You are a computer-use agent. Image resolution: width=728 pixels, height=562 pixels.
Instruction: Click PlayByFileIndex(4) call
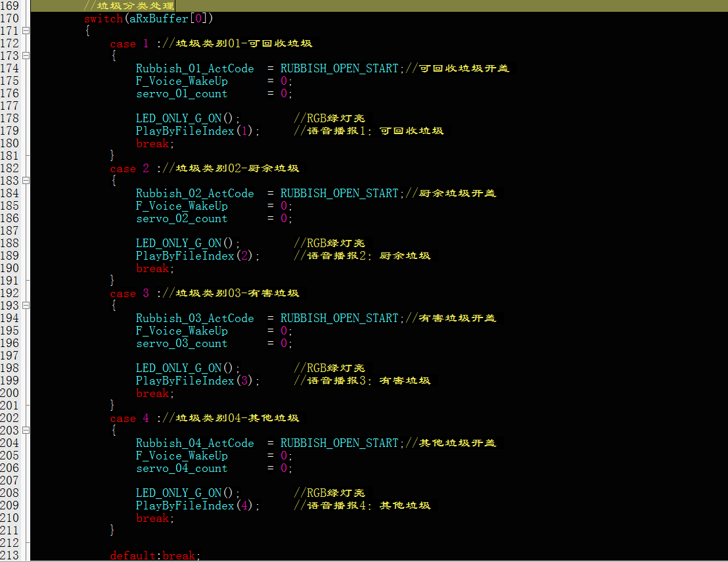click(194, 506)
